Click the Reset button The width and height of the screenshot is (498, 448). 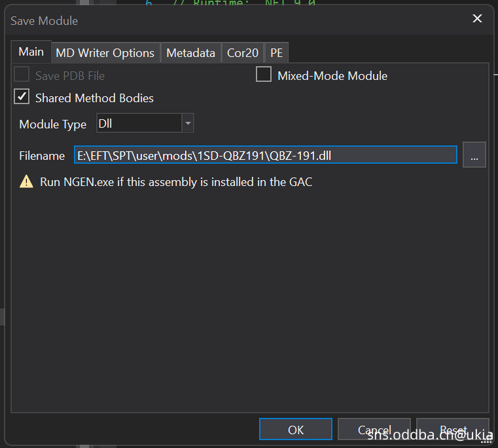(x=453, y=430)
